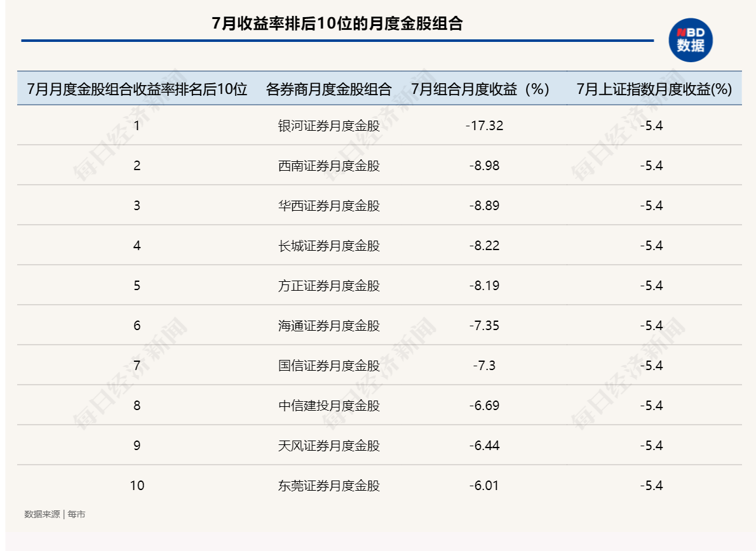Screen dimensions: 756x551
Task: Click the value -17.32
Action: click(x=485, y=126)
